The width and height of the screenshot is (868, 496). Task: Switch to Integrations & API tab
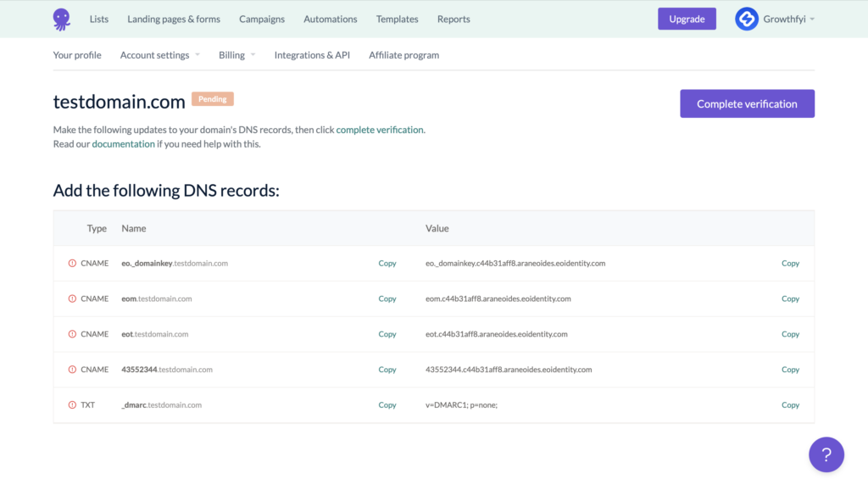(312, 55)
